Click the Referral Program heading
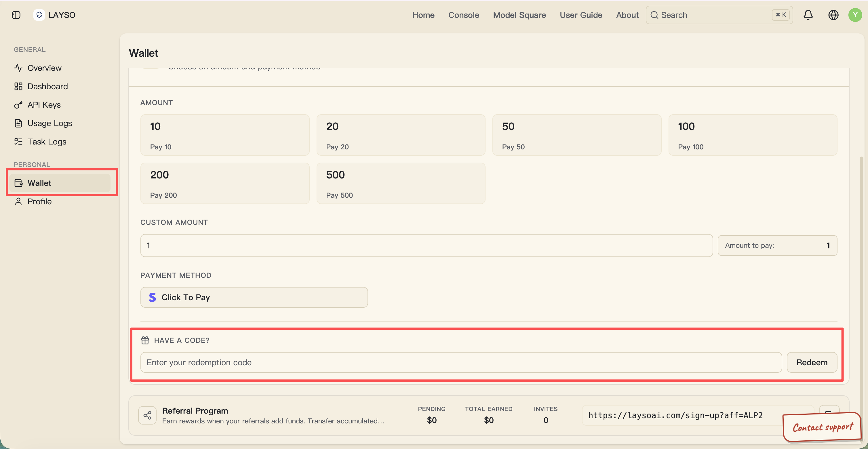Image resolution: width=868 pixels, height=449 pixels. coord(195,410)
